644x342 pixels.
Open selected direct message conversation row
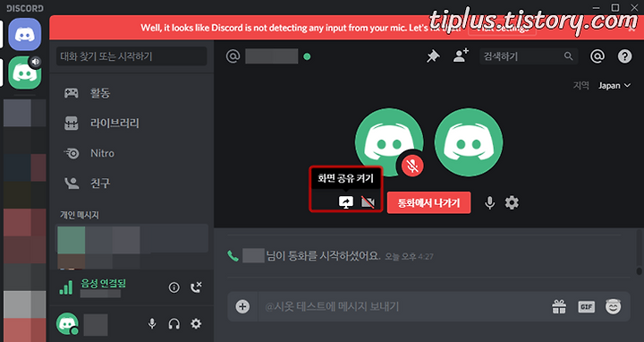[131, 238]
